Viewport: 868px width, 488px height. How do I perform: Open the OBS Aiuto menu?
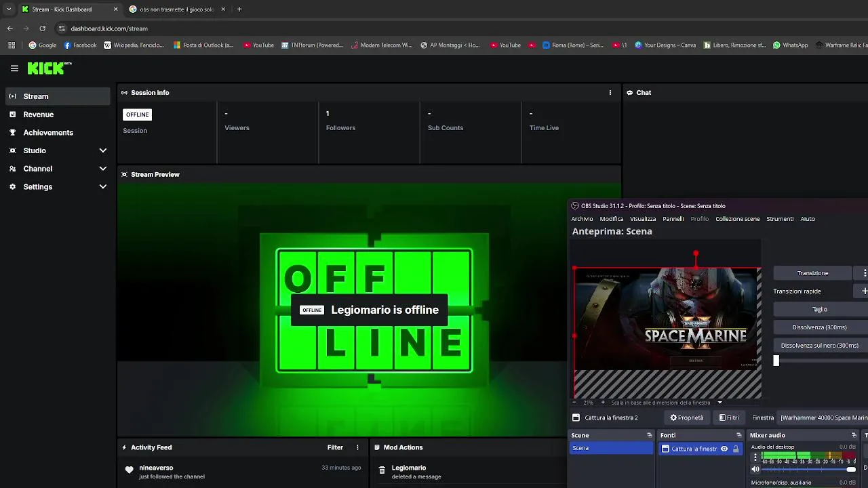[808, 219]
